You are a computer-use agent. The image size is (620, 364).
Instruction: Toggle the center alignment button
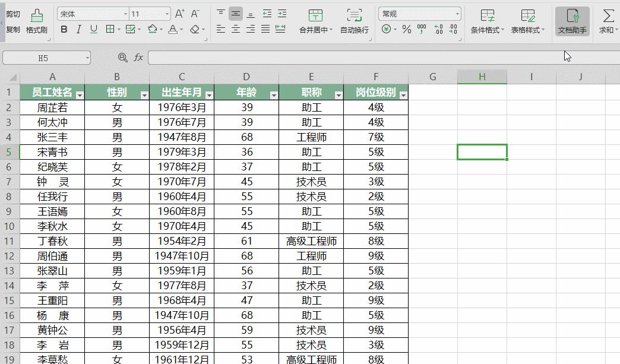tap(235, 29)
